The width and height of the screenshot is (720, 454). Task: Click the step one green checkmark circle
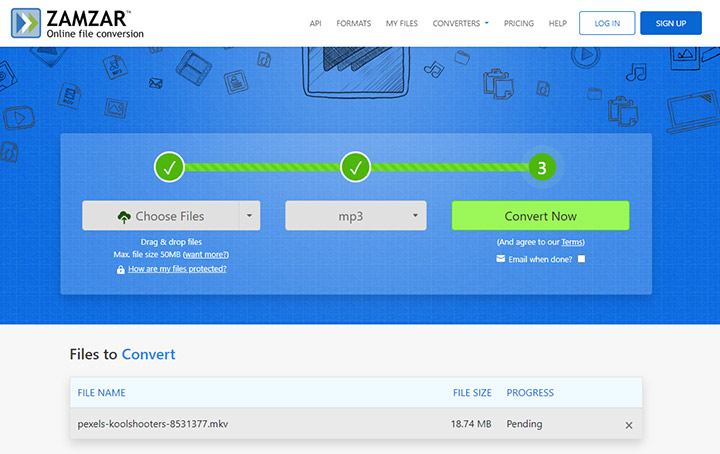coord(169,167)
